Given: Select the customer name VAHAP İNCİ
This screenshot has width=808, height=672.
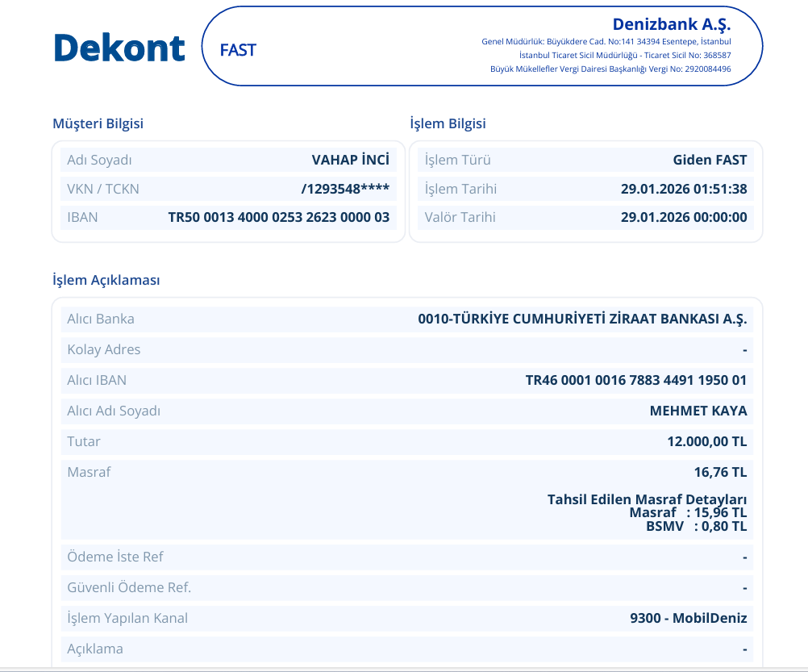Looking at the screenshot, I should (351, 160).
